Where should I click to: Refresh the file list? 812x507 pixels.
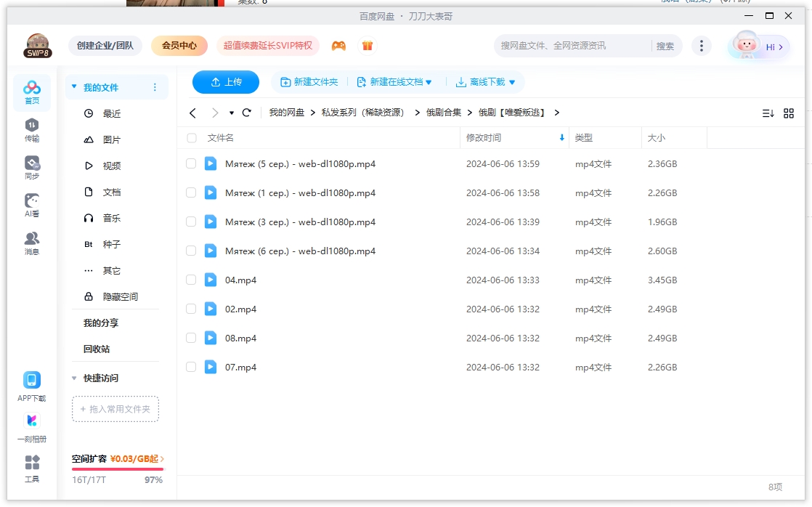click(x=246, y=113)
